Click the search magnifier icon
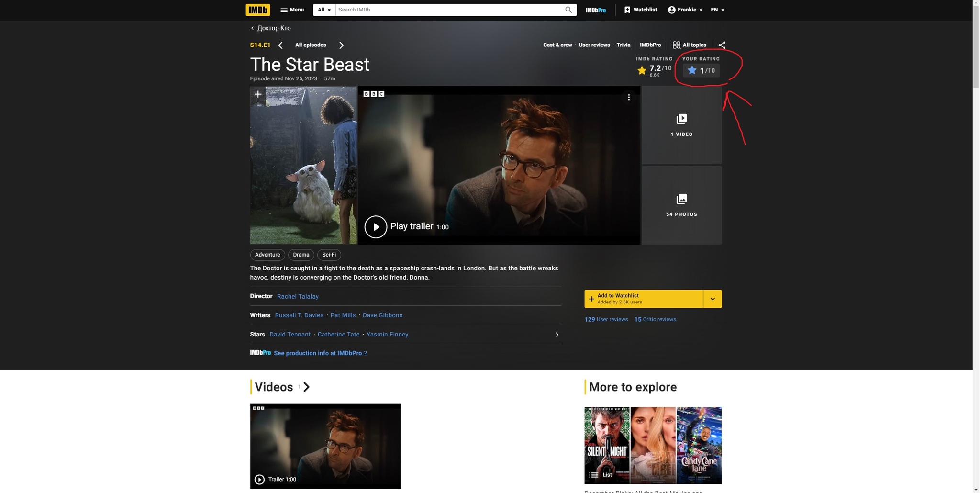This screenshot has height=493, width=980. click(x=568, y=10)
